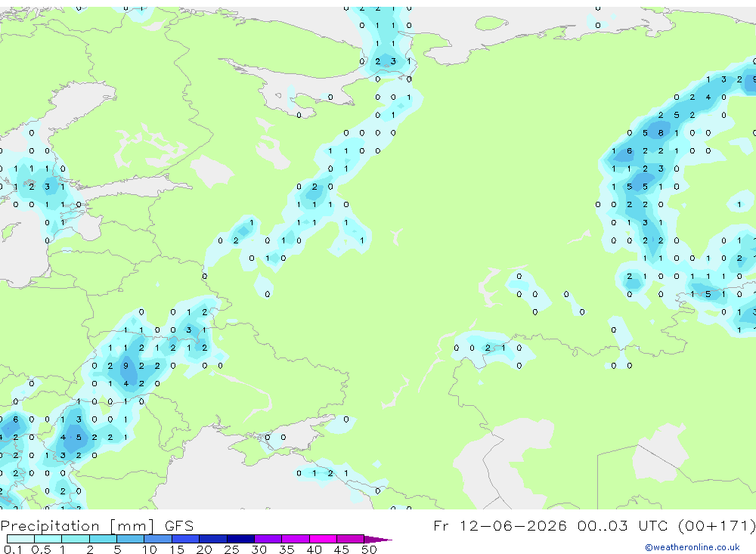Click the 25–30 mm navy legend swatch
The height and width of the screenshot is (554, 756).
[240, 539]
